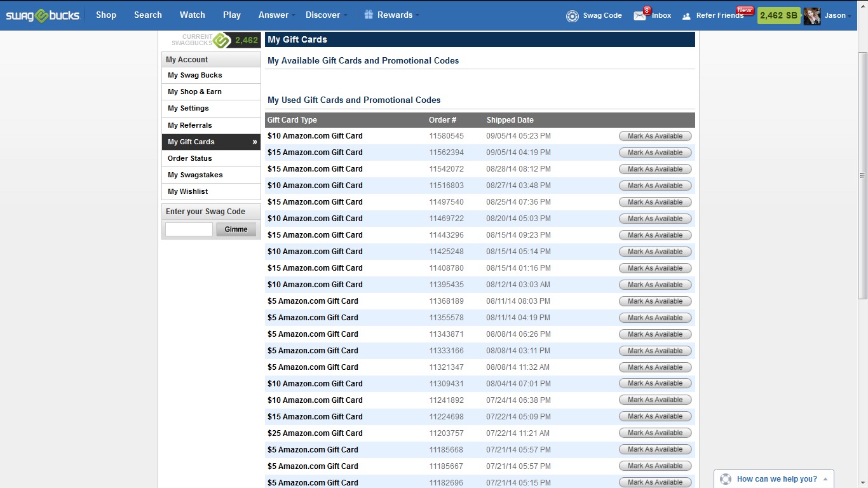The height and width of the screenshot is (488, 868).
Task: Open the Search menu
Action: 148,15
